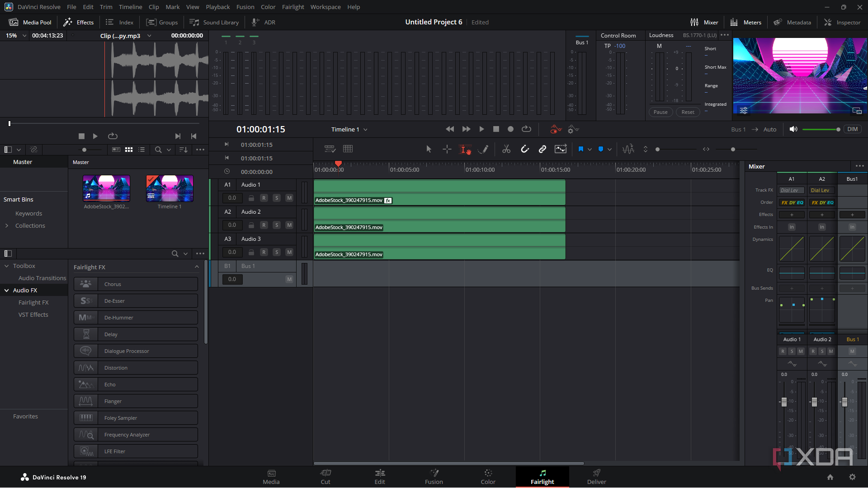Toggle the DIM monitoring button
868x488 pixels.
pos(853,129)
